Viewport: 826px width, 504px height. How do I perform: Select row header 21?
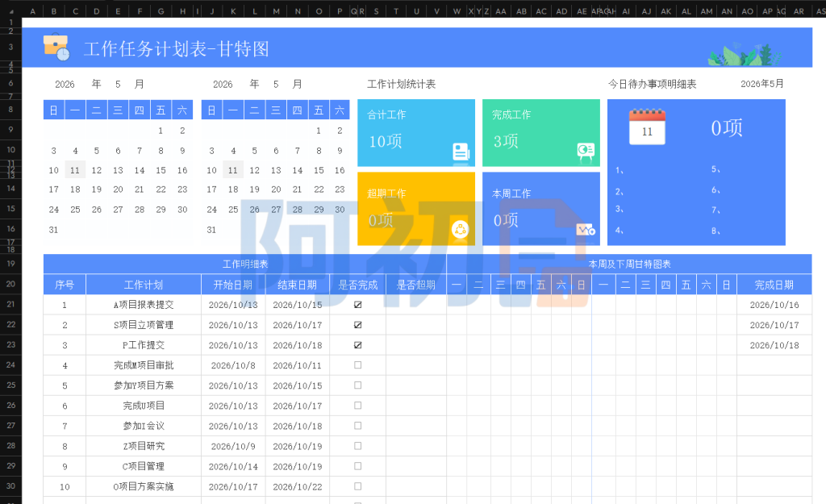click(x=10, y=304)
